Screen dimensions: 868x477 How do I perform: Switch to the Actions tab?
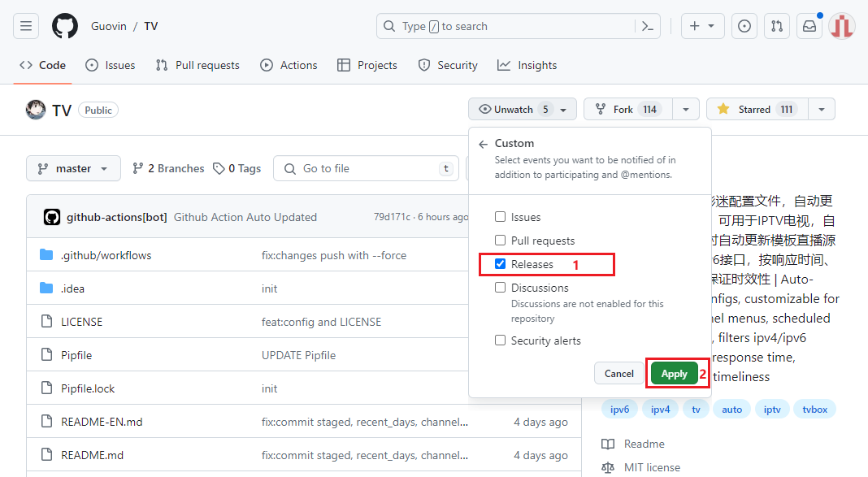(289, 65)
